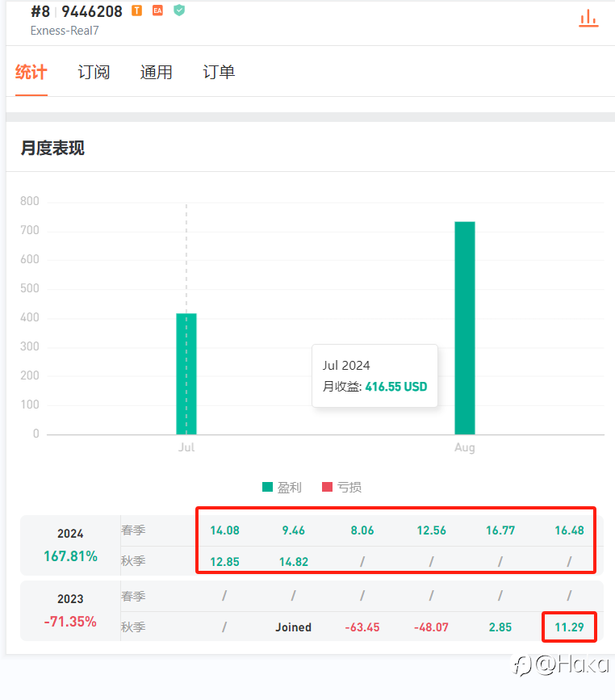This screenshot has height=700, width=615.
Task: Switch to the 统计 tab
Action: [31, 72]
